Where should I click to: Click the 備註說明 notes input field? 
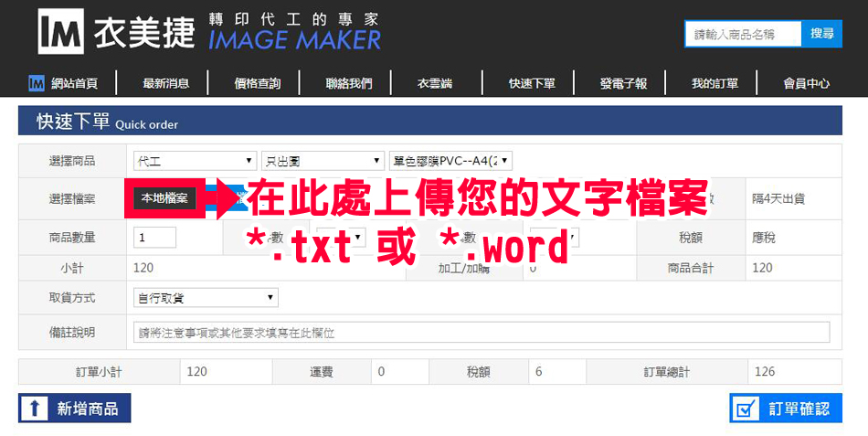[482, 333]
